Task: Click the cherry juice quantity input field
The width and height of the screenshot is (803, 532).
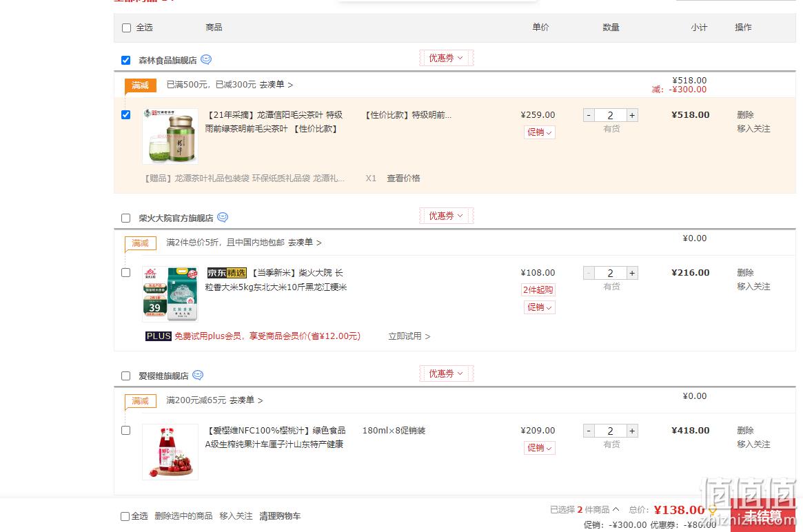Action: (611, 431)
